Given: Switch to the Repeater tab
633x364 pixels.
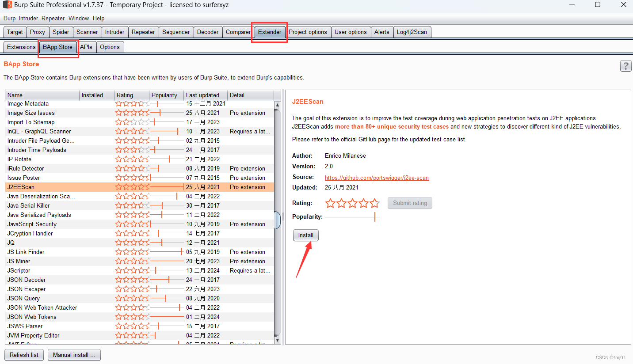Looking at the screenshot, I should pyautogui.click(x=143, y=32).
